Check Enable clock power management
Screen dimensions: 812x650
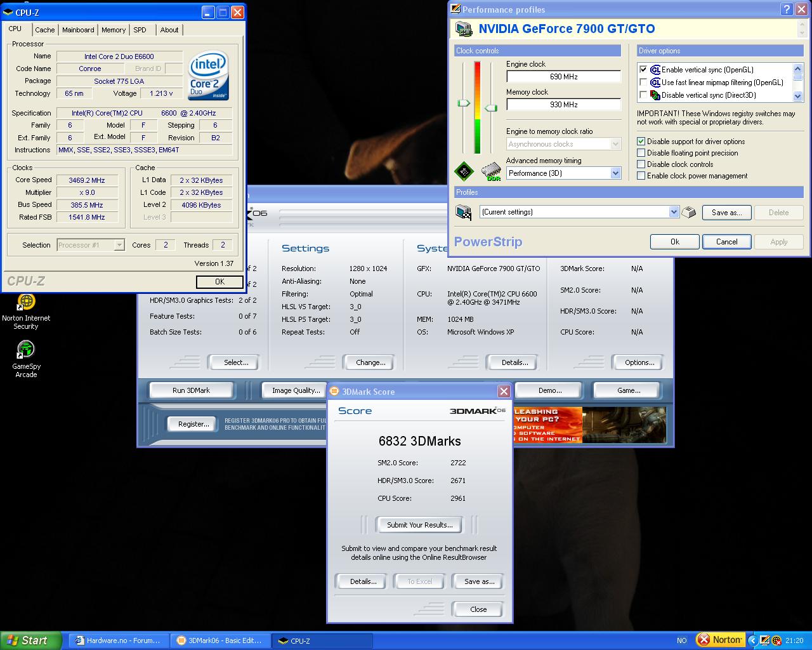641,176
